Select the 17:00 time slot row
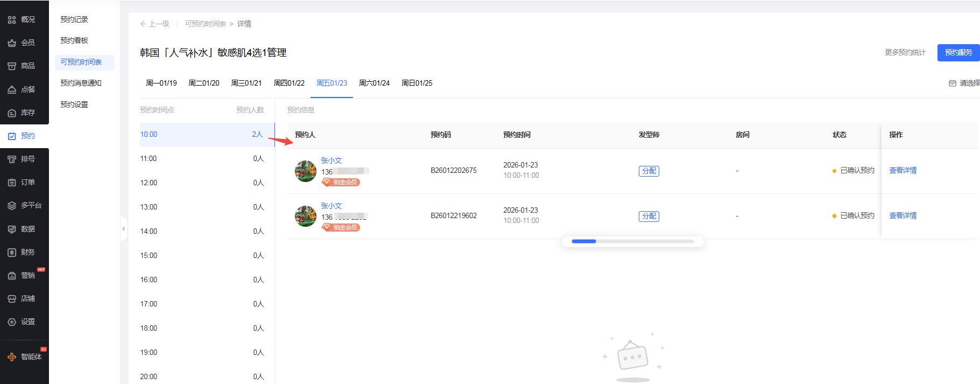This screenshot has width=980, height=384. [207, 304]
